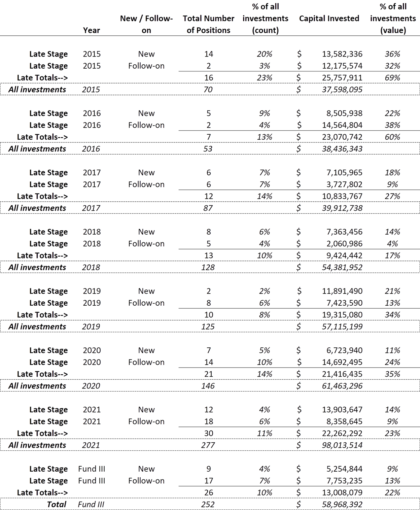Select the 60% value share for 2016
The height and width of the screenshot is (510, 420).
(392, 137)
